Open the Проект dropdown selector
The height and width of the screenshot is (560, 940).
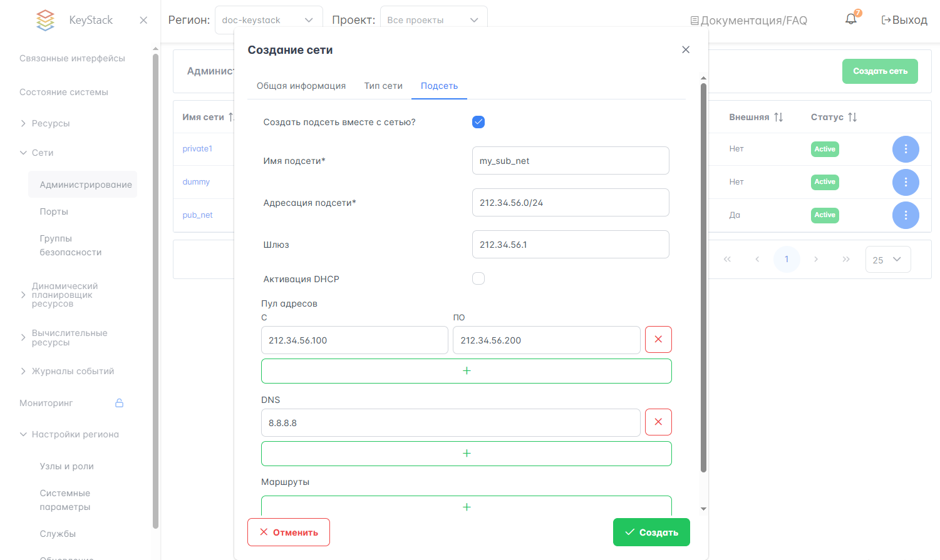pyautogui.click(x=433, y=20)
